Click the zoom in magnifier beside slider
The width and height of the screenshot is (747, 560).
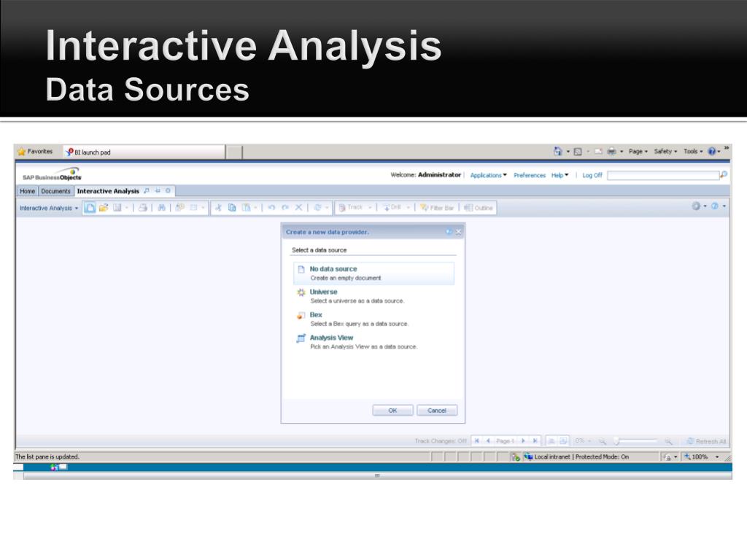(x=668, y=441)
